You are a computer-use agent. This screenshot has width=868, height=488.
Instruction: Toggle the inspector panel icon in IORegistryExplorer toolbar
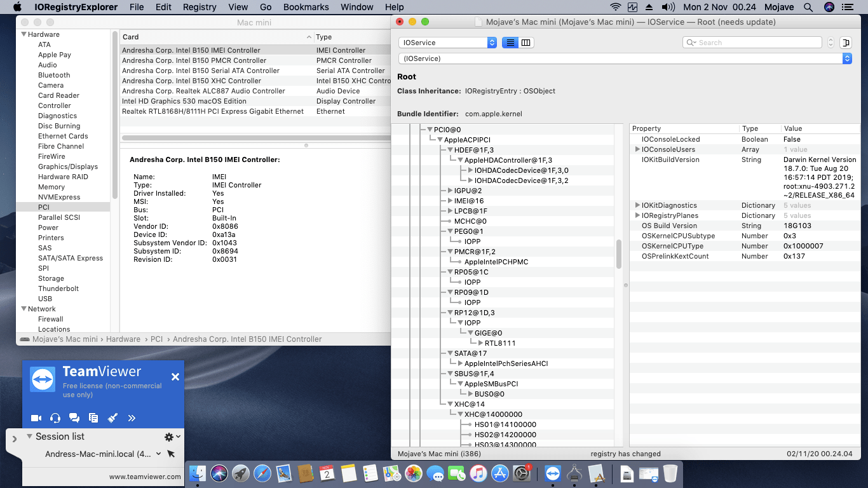point(845,42)
